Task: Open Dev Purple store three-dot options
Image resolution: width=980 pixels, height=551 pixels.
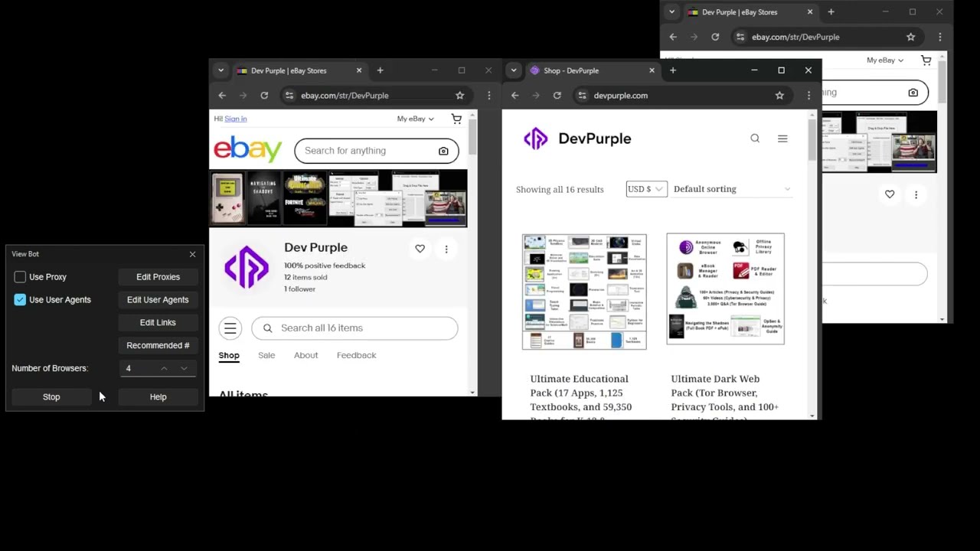Action: tap(446, 249)
